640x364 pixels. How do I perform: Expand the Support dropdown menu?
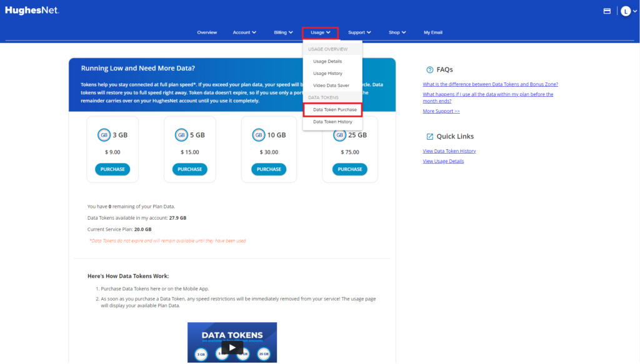click(x=359, y=32)
